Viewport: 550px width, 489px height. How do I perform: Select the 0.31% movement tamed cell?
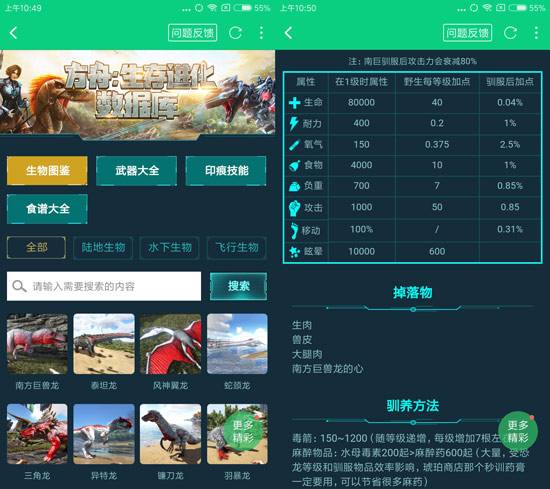pos(510,229)
